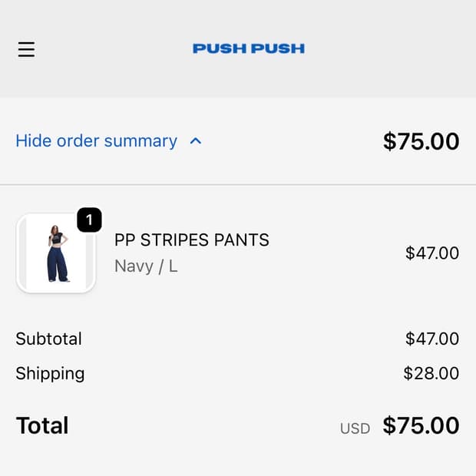The width and height of the screenshot is (476, 476).
Task: Open the hamburger menu
Action: [x=26, y=49]
